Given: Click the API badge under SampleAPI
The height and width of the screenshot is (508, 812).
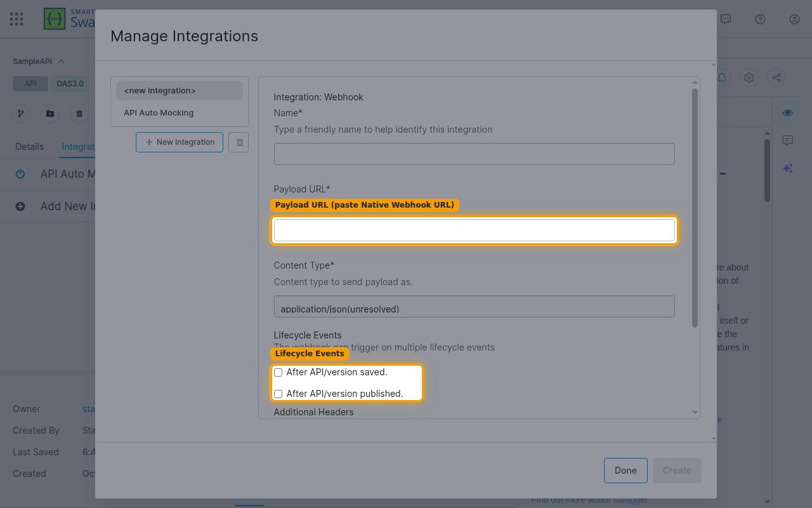Looking at the screenshot, I should [30, 84].
